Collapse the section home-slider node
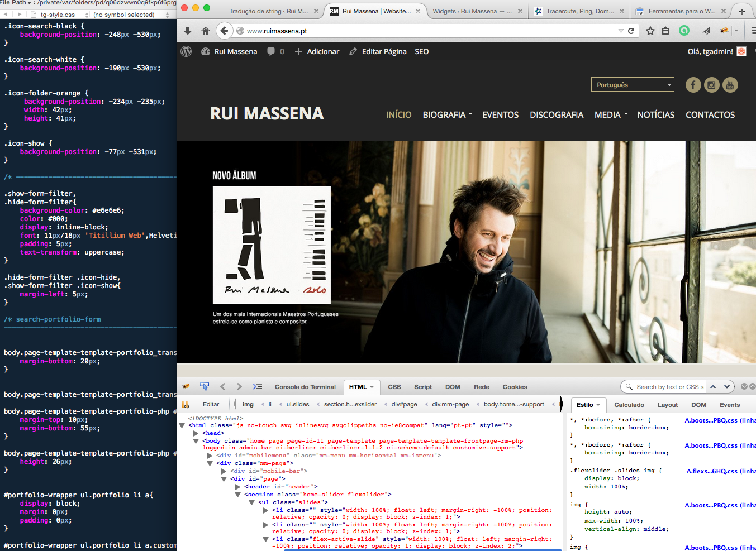Screen dimensions: 756x551 coord(237,495)
